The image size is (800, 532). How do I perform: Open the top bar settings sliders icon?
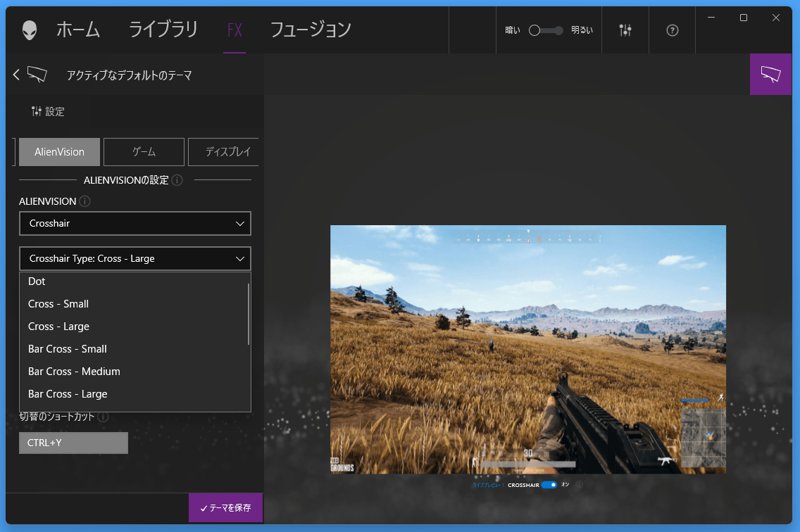click(625, 30)
